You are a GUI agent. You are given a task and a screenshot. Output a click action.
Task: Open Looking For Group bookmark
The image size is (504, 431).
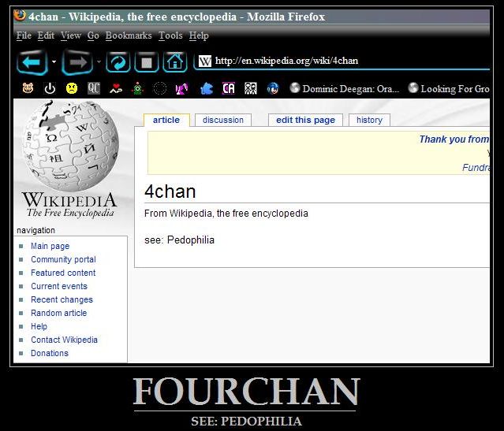pos(449,88)
